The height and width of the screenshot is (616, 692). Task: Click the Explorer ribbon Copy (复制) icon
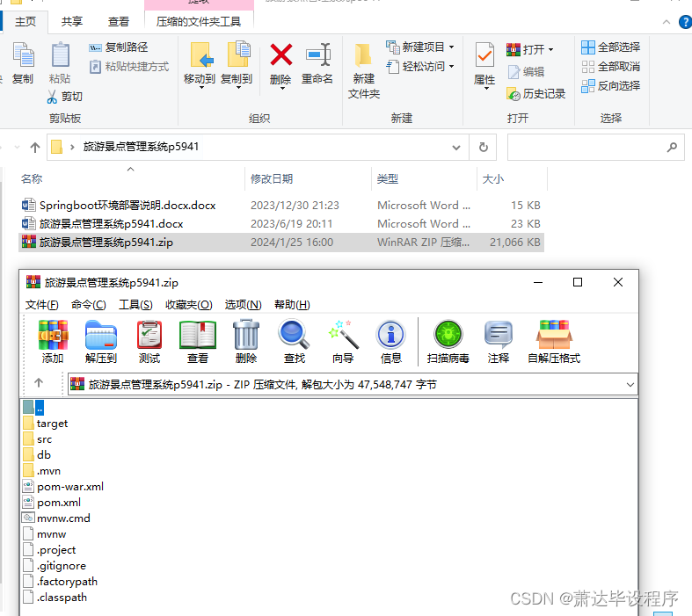(x=23, y=54)
